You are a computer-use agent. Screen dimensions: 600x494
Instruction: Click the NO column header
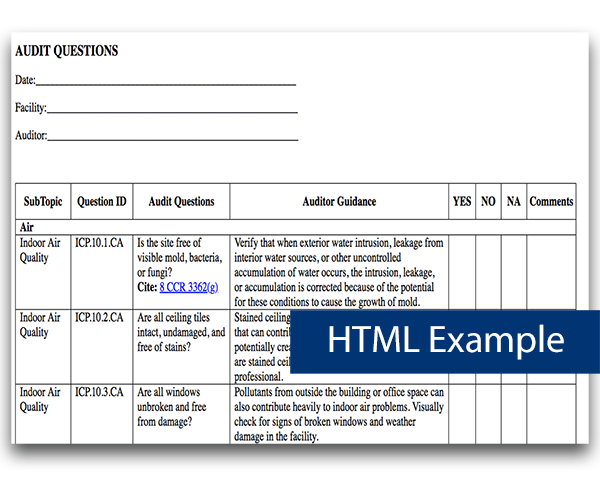[x=488, y=201]
